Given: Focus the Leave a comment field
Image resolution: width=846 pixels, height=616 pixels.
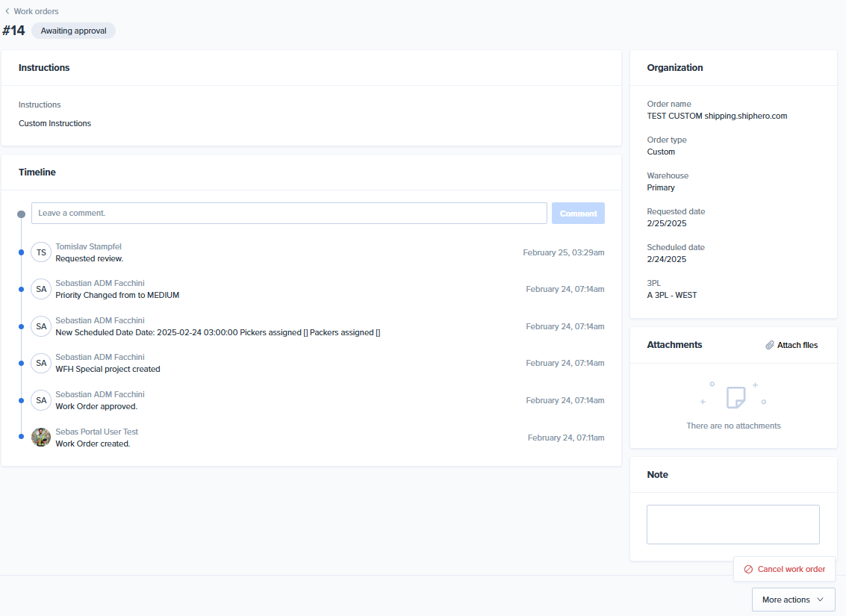Looking at the screenshot, I should (289, 213).
